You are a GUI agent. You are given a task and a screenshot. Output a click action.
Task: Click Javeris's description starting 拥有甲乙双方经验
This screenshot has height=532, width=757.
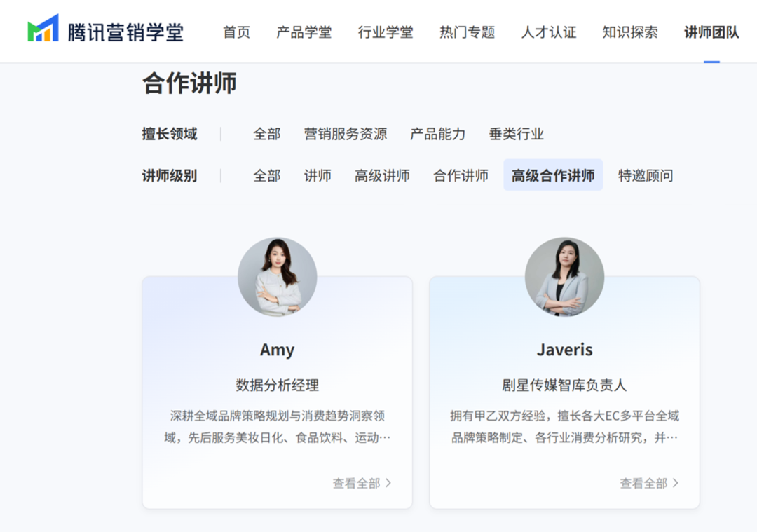click(x=564, y=427)
